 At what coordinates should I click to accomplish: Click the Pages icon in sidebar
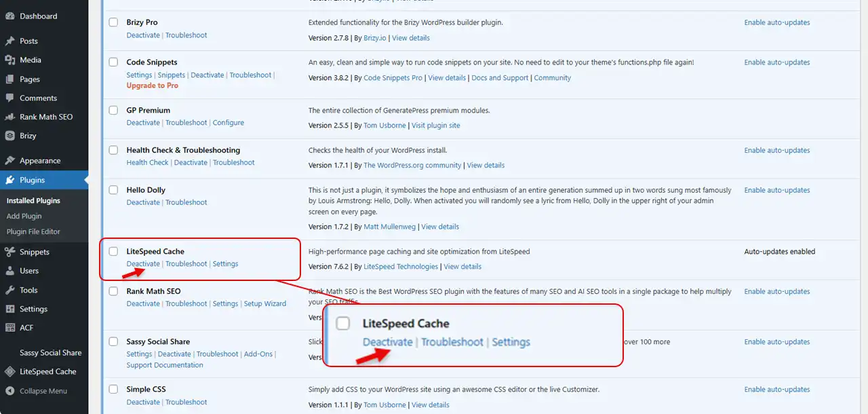pyautogui.click(x=9, y=79)
